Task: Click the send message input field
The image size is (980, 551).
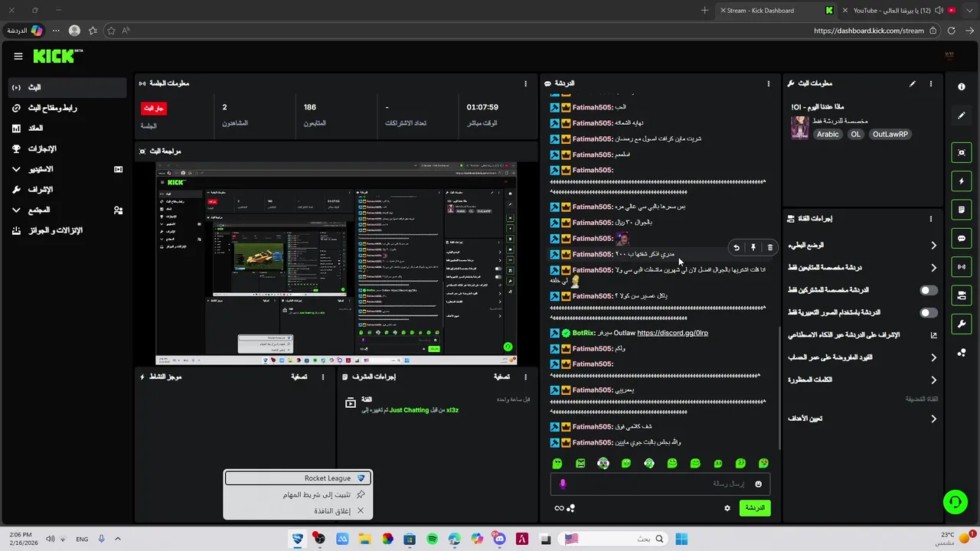Action: pyautogui.click(x=660, y=484)
